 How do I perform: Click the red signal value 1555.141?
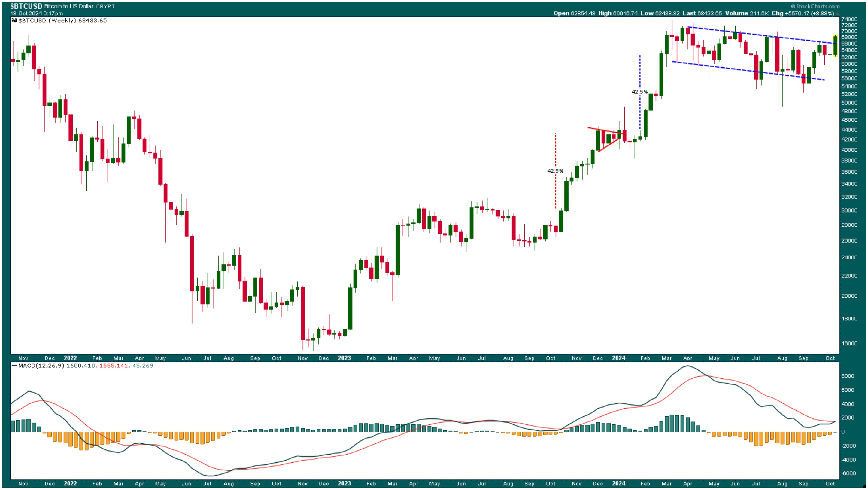(x=114, y=366)
